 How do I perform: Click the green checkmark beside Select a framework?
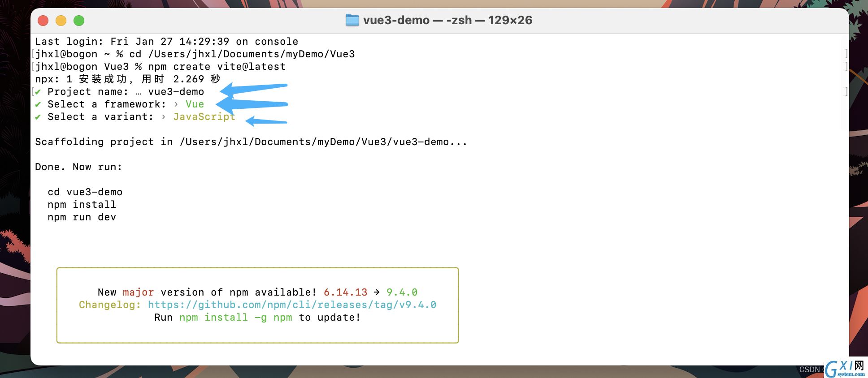38,105
